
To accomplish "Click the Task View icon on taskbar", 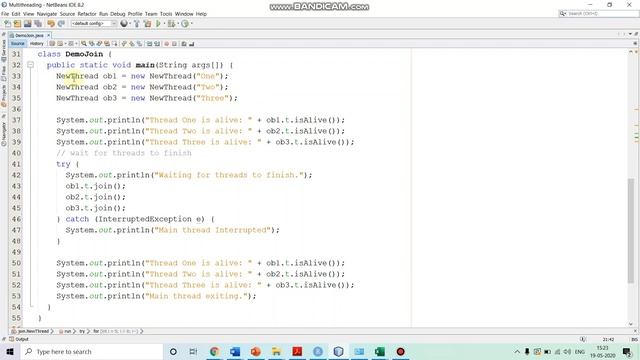I will click(x=193, y=351).
